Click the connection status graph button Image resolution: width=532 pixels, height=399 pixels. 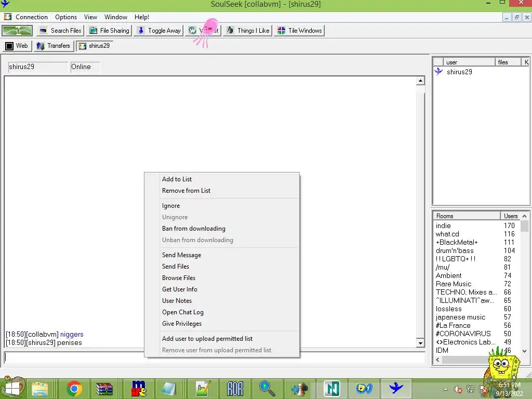17,31
